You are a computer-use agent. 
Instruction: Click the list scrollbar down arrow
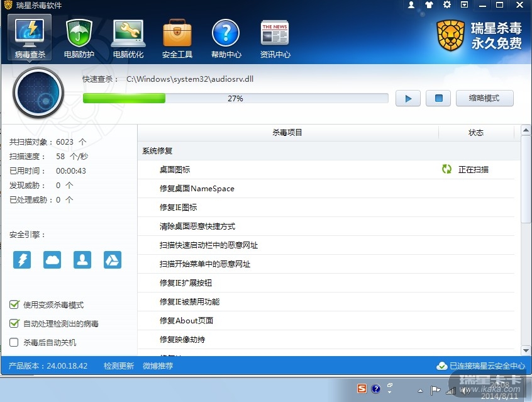[526, 350]
